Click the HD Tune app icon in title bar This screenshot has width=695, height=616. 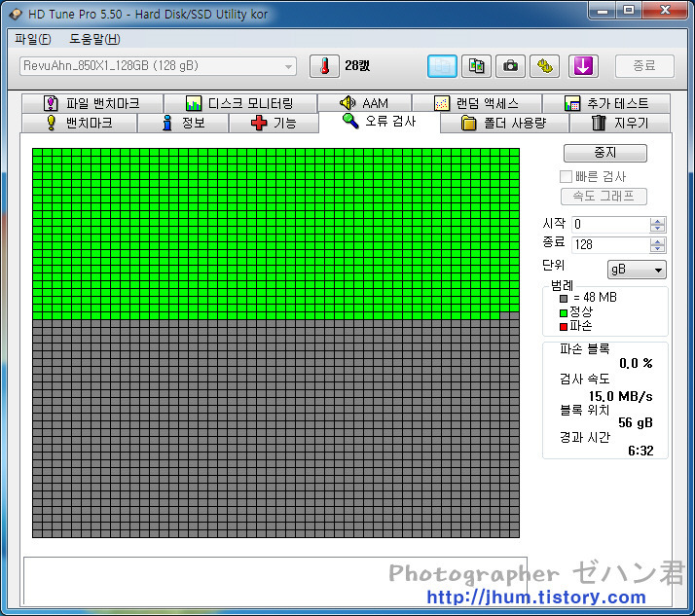pyautogui.click(x=16, y=15)
